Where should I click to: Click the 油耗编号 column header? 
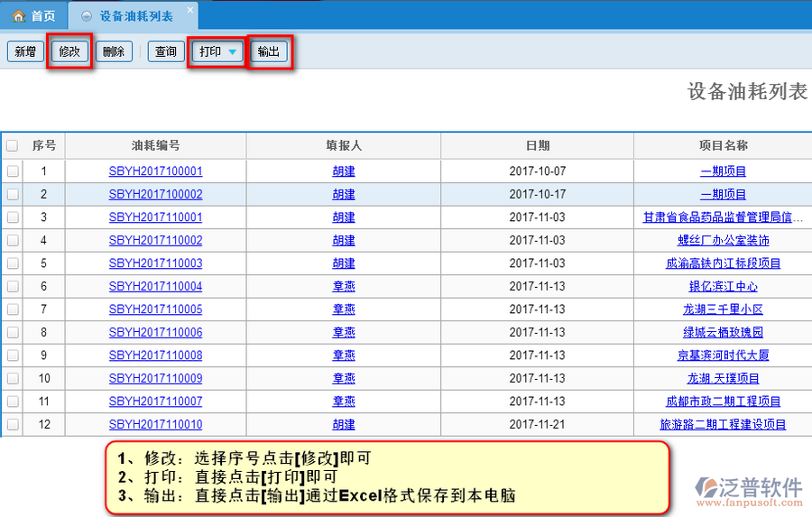[155, 145]
